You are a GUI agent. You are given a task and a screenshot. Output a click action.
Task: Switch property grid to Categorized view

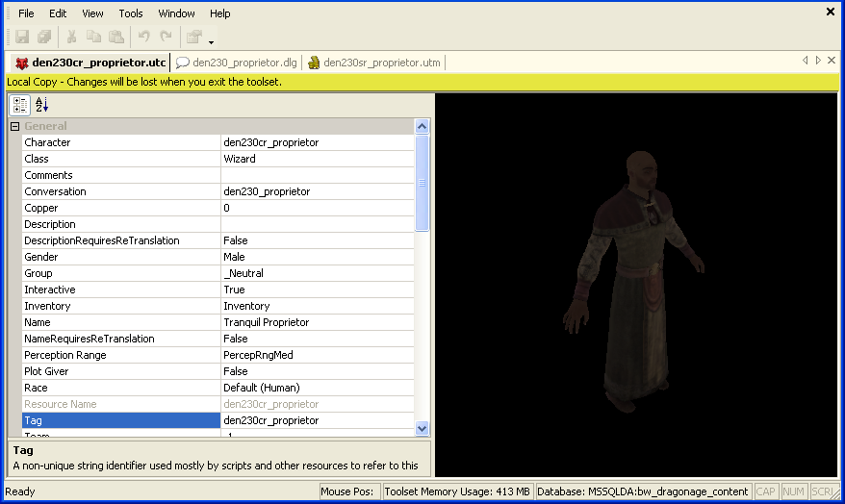pyautogui.click(x=21, y=105)
